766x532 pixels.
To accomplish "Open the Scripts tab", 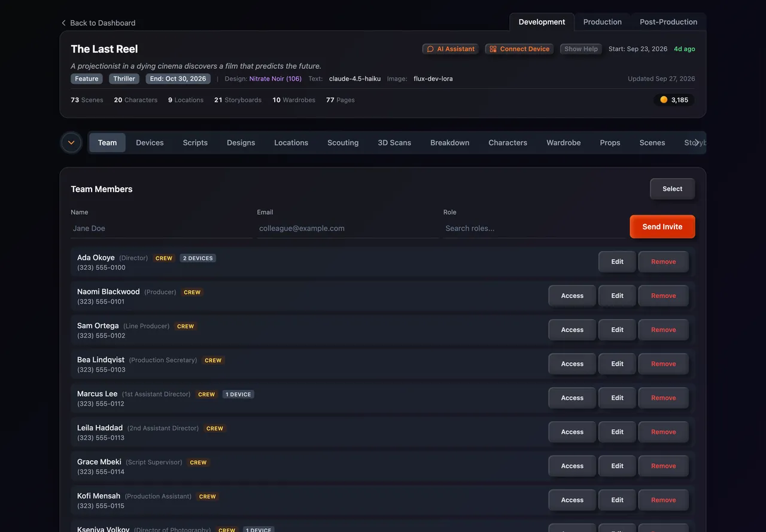I will 195,142.
